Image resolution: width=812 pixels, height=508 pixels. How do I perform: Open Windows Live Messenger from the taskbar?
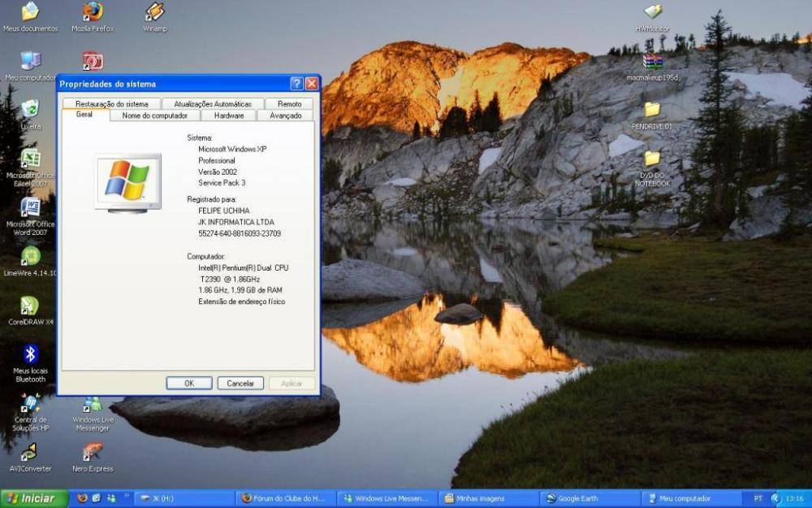coord(388,499)
